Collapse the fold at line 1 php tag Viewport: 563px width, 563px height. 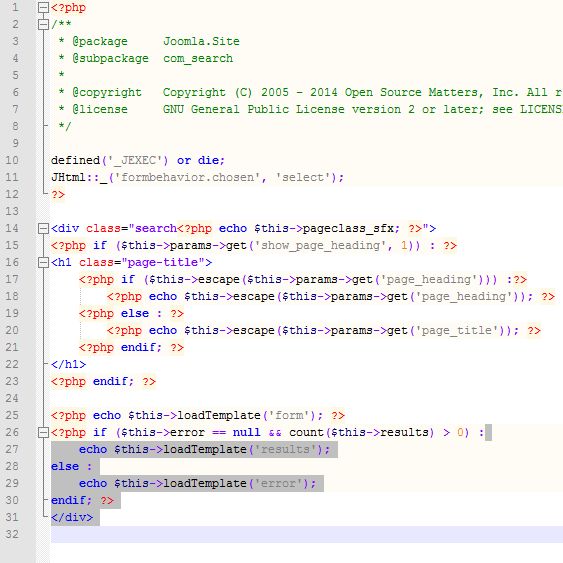point(43,8)
